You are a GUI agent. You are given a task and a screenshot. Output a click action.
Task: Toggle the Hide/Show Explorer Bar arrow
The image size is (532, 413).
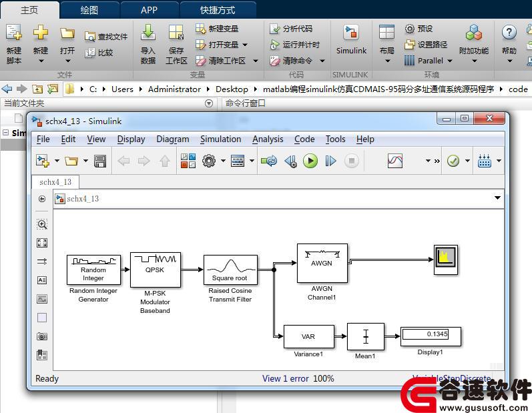tap(42, 199)
